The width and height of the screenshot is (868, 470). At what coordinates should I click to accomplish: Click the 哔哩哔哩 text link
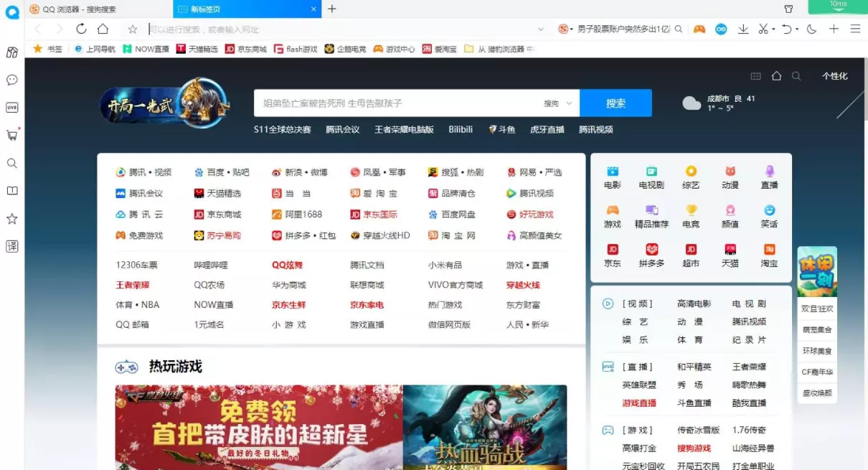211,265
